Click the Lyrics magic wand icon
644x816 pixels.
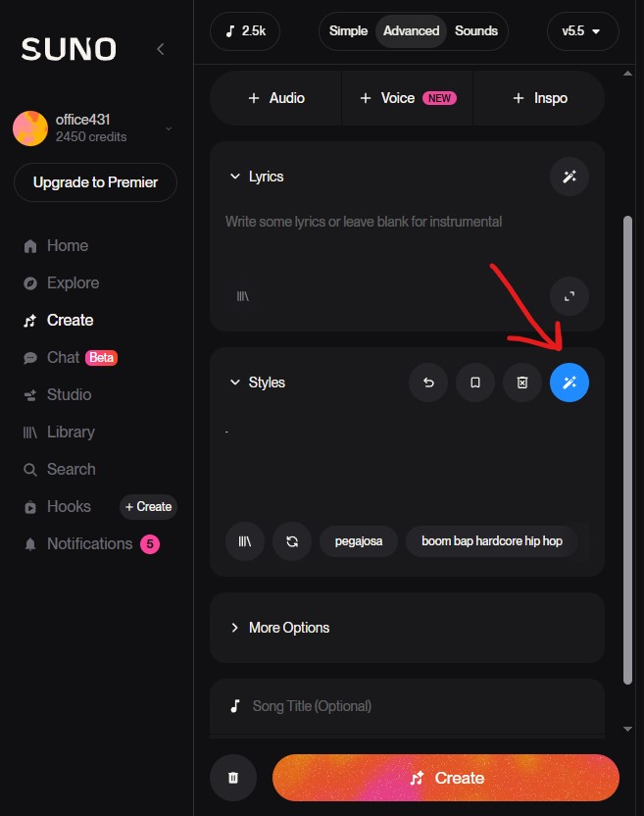(570, 177)
